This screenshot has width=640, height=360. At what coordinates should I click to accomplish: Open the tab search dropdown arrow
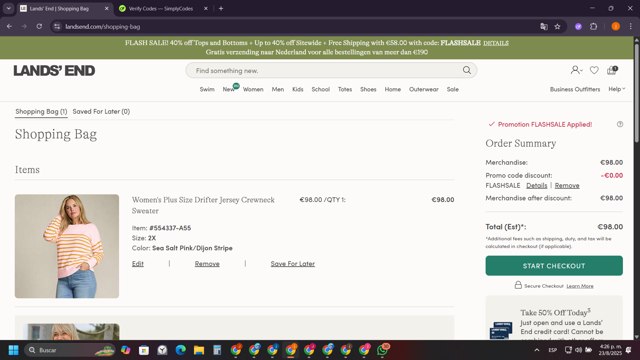click(8, 8)
